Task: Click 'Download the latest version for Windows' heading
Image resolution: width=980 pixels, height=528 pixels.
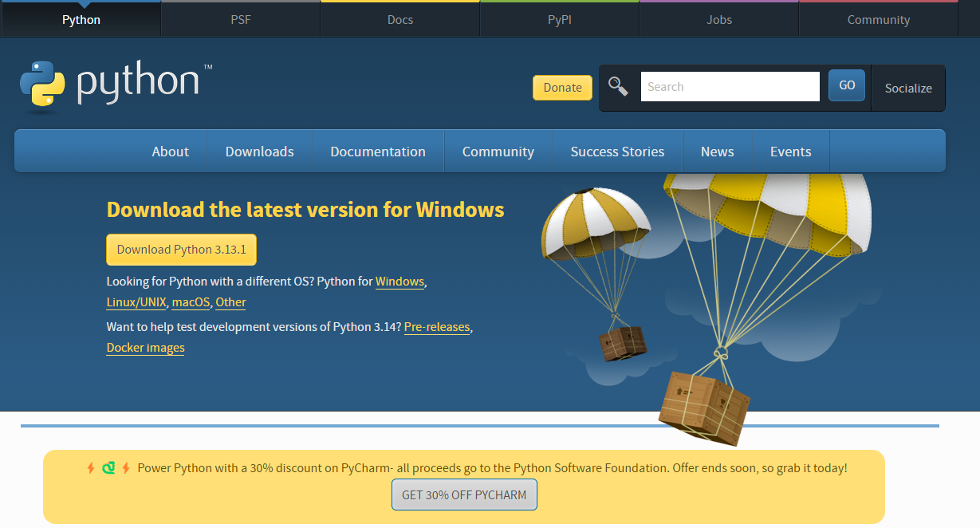Action: pos(305,210)
